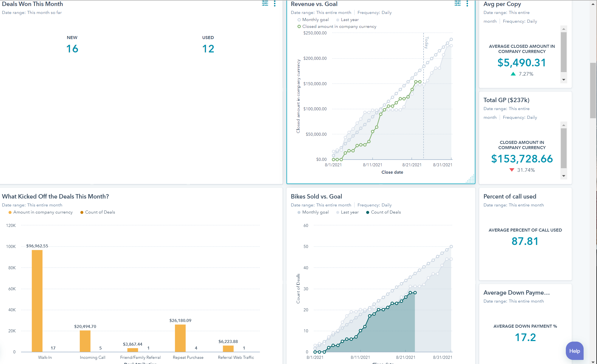The image size is (597, 364).
Task: Click the Walk-In axis label
Action: pyautogui.click(x=45, y=357)
